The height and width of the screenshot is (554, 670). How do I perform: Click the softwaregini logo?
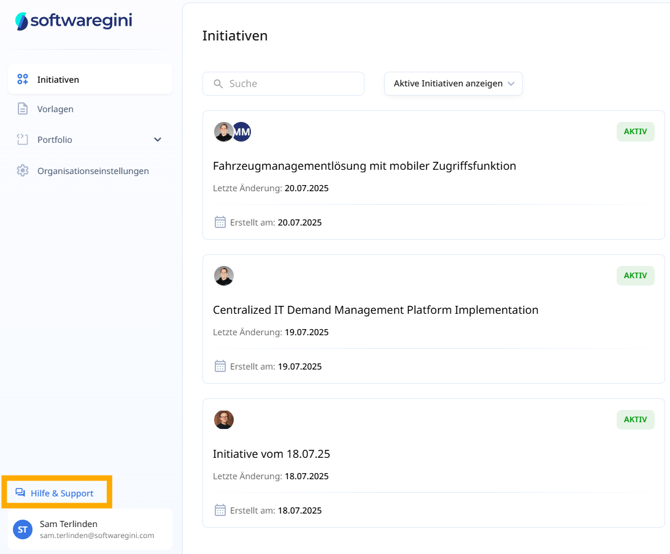[x=73, y=21]
